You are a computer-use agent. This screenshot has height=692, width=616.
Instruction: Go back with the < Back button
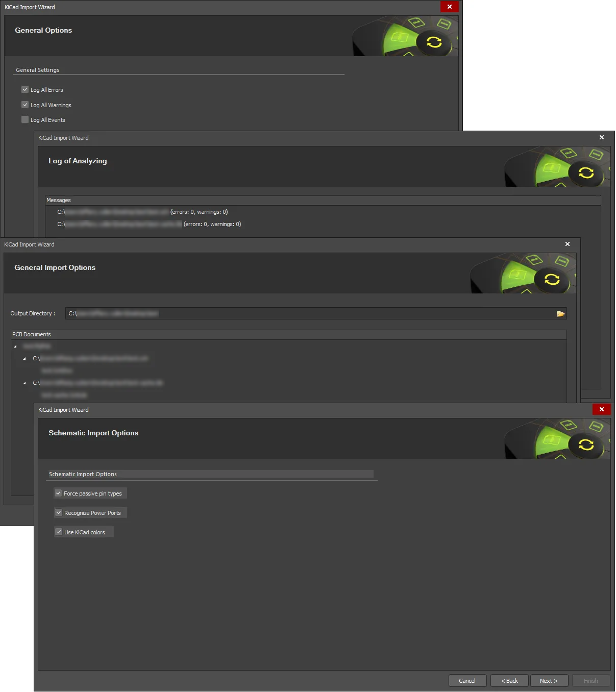[x=509, y=681]
